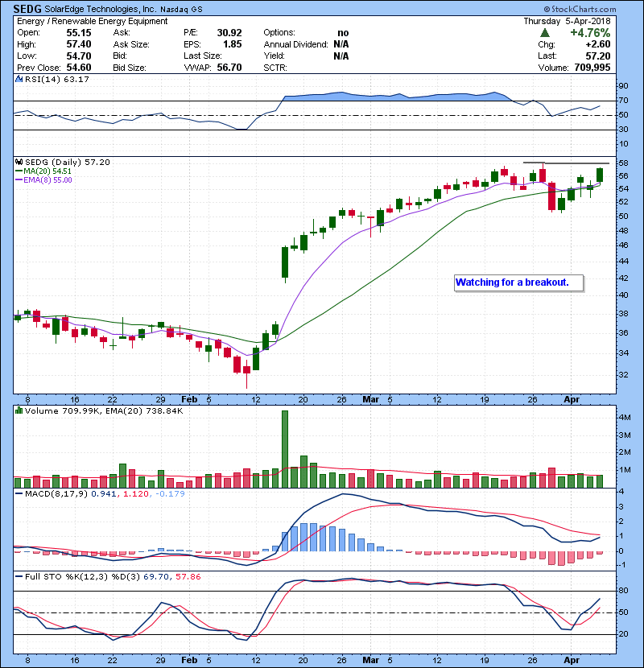Click the 'Ask Size:' label
This screenshot has height=668, width=644.
131,44
